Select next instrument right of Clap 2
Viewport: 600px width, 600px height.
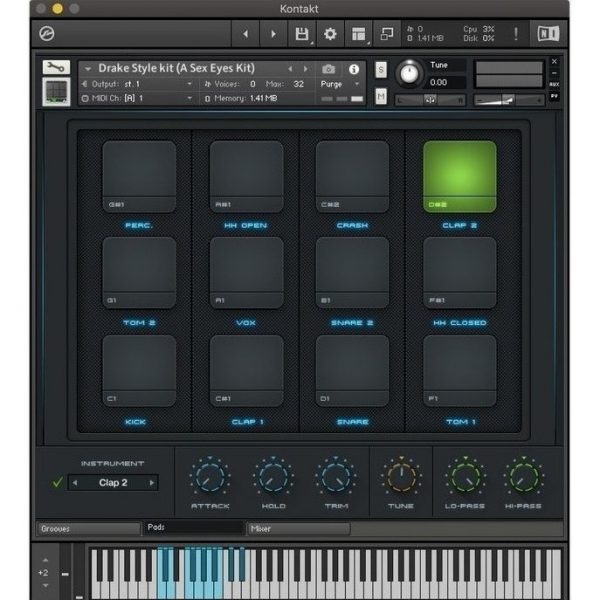(152, 483)
